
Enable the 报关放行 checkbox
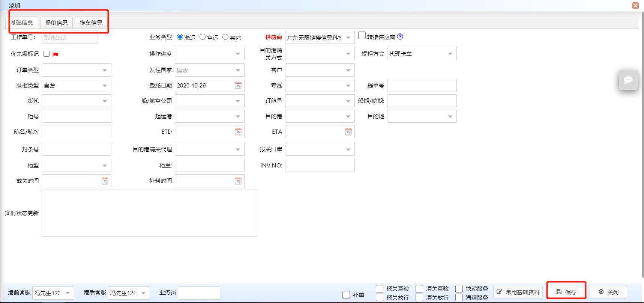pyautogui.click(x=380, y=297)
